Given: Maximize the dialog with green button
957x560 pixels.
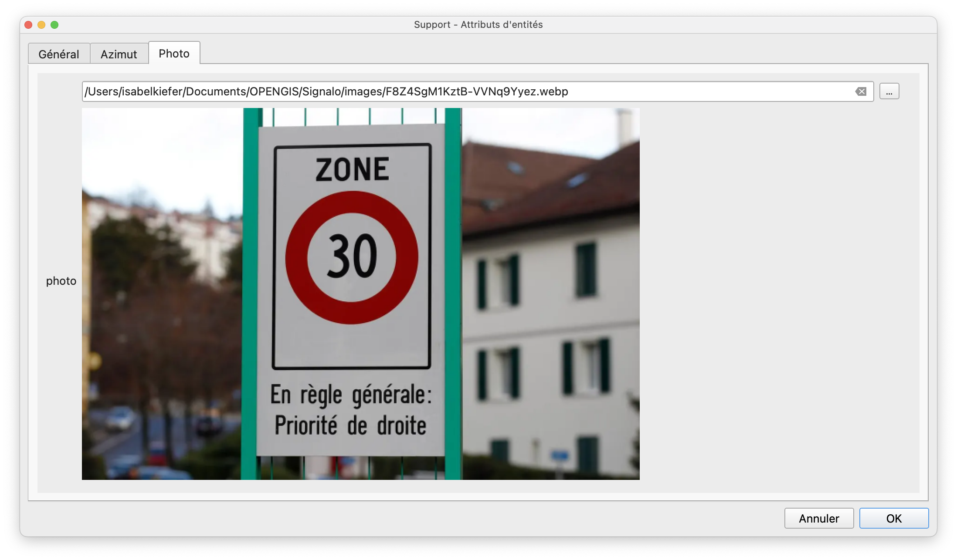Looking at the screenshot, I should click(54, 25).
